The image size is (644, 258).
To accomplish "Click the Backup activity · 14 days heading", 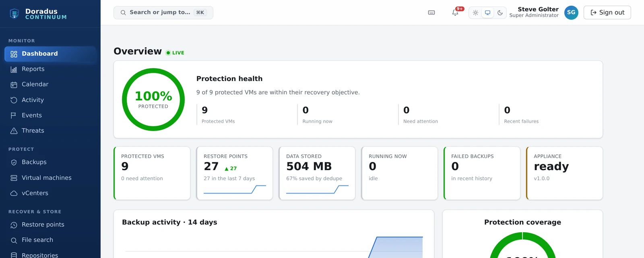I will 169,222.
